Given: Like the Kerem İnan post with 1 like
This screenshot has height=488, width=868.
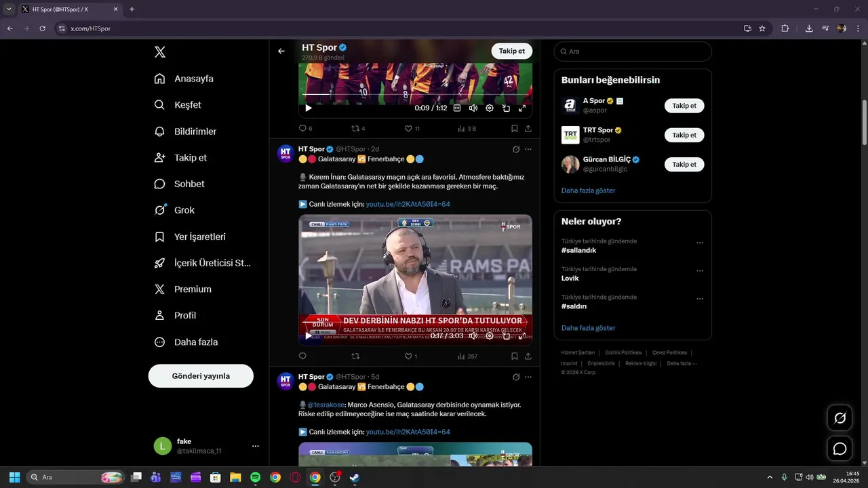Looking at the screenshot, I should [x=411, y=356].
